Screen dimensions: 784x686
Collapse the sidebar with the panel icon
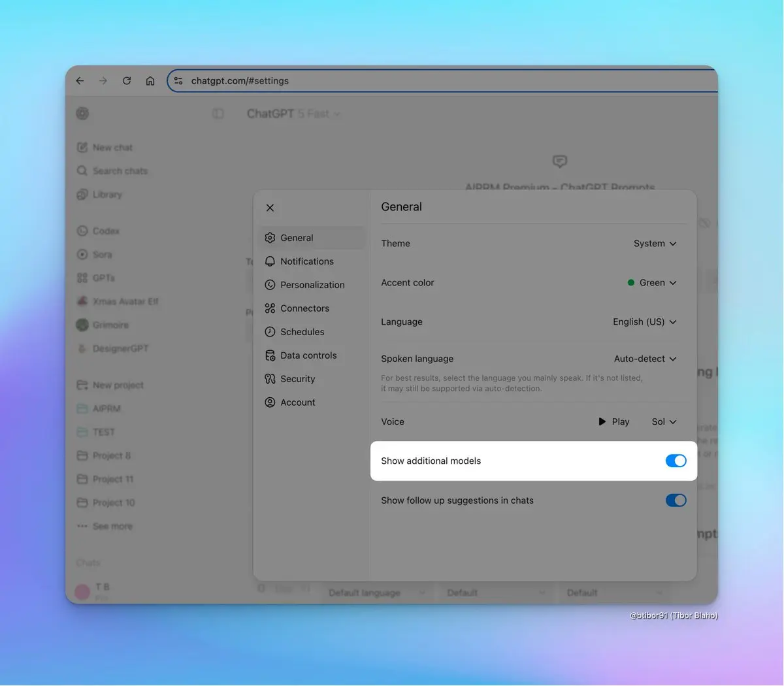pos(218,114)
